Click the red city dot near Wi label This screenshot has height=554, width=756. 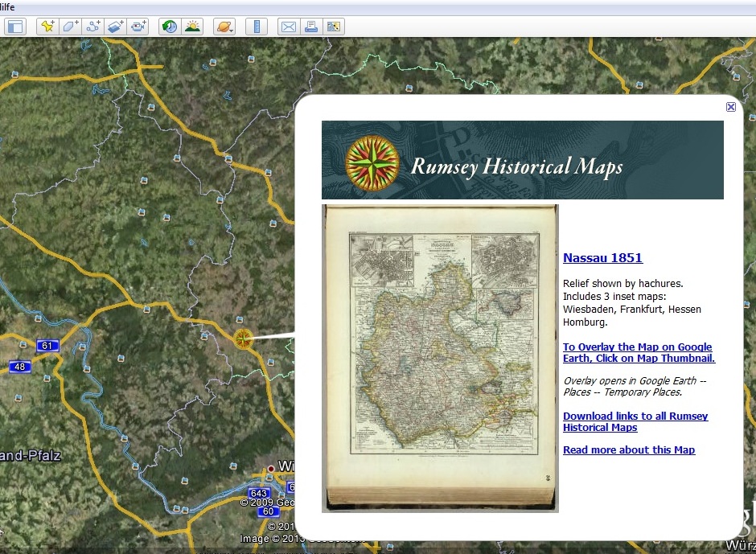pyautogui.click(x=271, y=468)
